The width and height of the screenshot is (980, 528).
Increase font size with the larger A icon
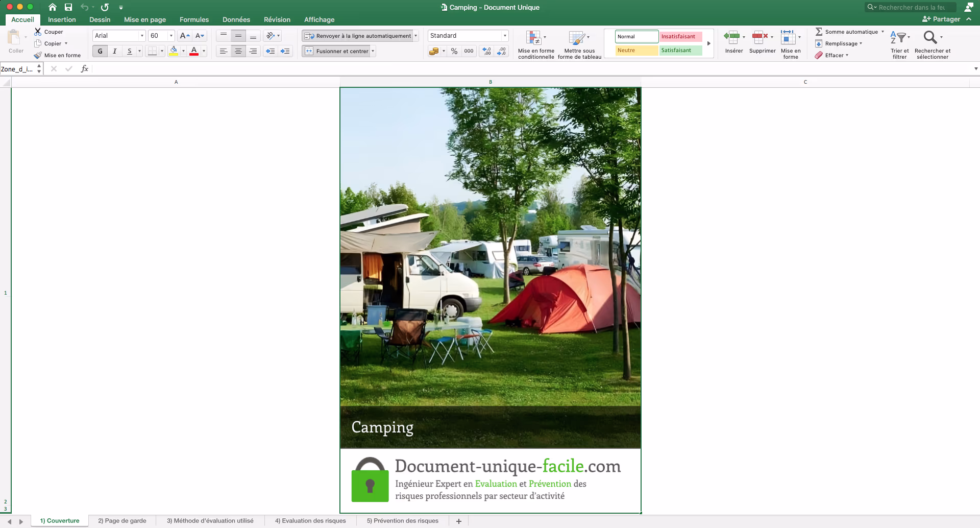tap(185, 36)
